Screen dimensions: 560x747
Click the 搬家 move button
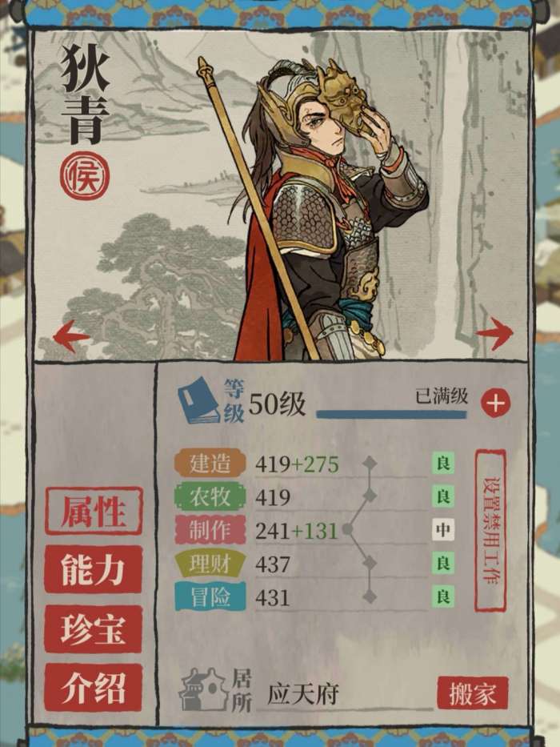[x=472, y=693]
